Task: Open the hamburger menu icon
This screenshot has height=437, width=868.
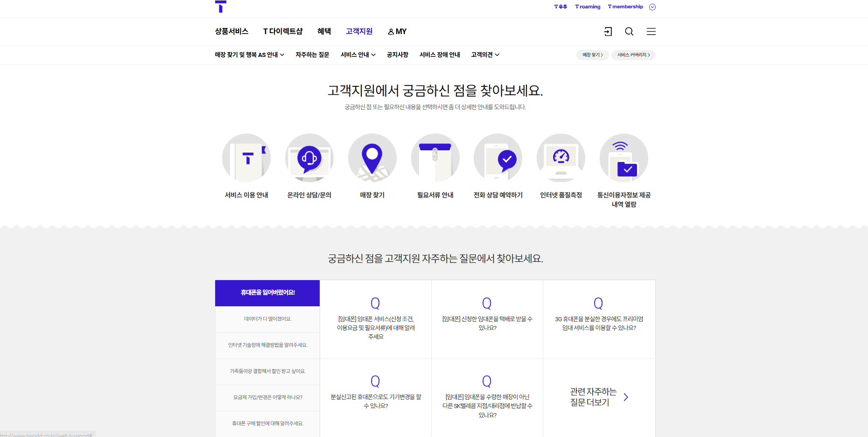Action: (651, 31)
